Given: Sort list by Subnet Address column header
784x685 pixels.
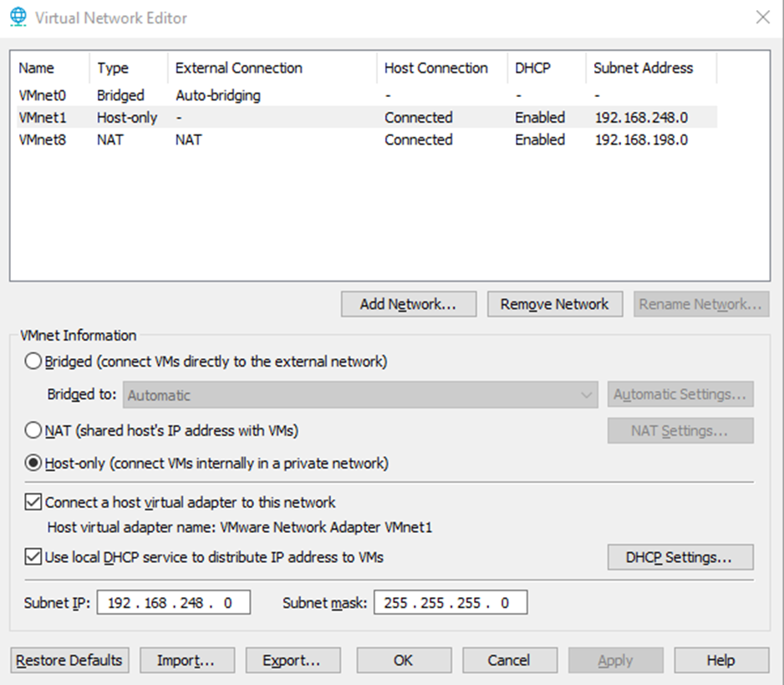Looking at the screenshot, I should (x=650, y=68).
